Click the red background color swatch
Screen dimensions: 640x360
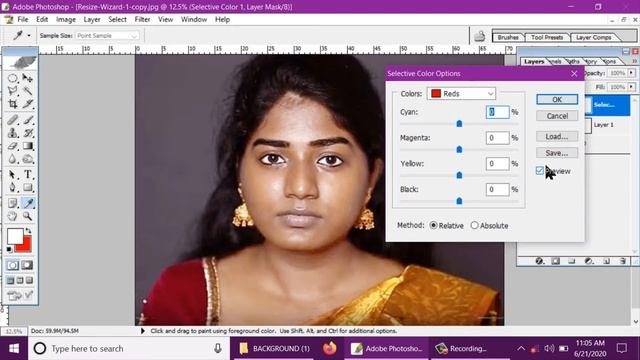pos(26,246)
